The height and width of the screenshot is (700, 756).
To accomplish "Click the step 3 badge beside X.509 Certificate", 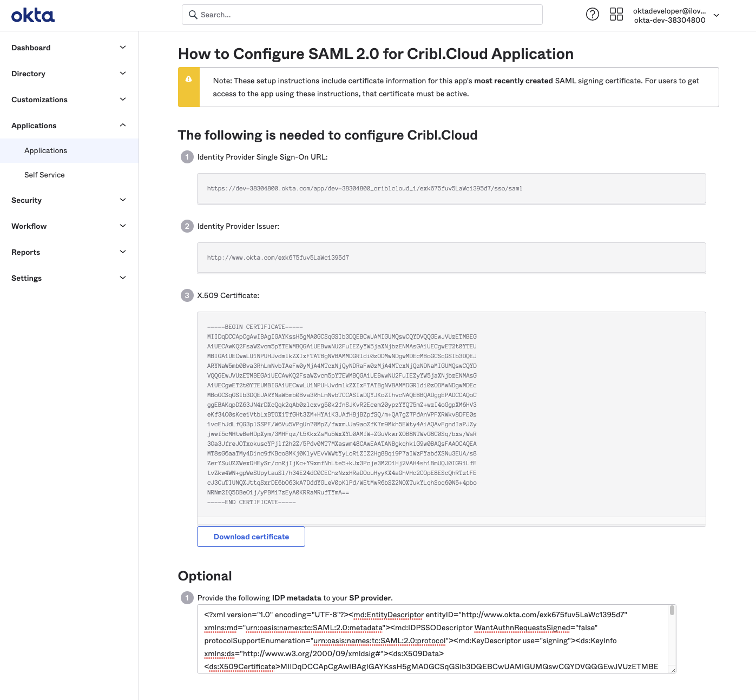I will (187, 295).
